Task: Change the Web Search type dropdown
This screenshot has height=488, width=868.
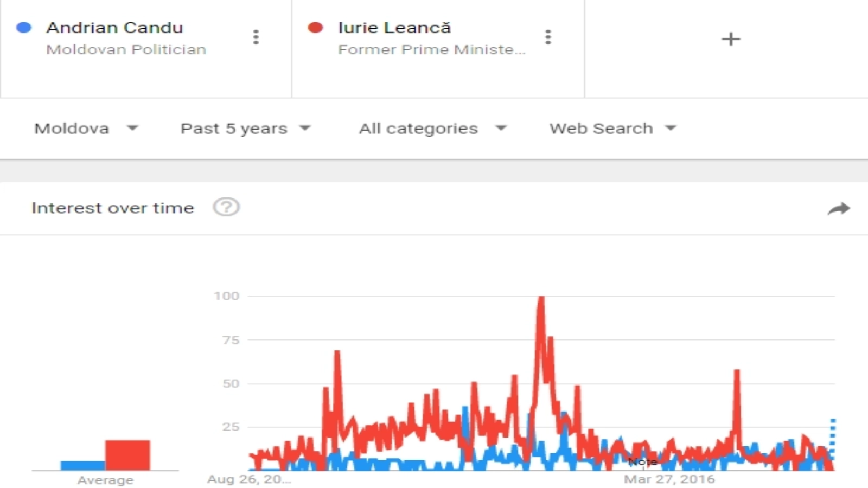Action: point(613,129)
